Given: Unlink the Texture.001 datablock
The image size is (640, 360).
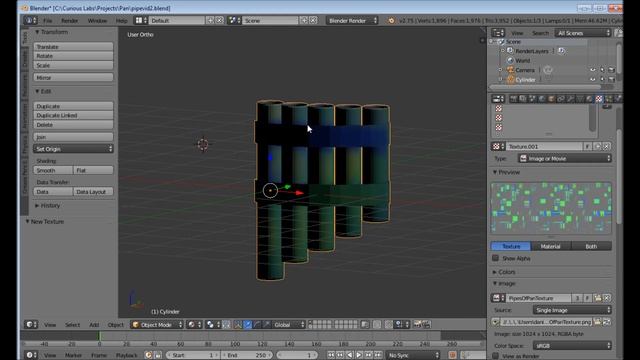Looking at the screenshot, I should [607, 146].
